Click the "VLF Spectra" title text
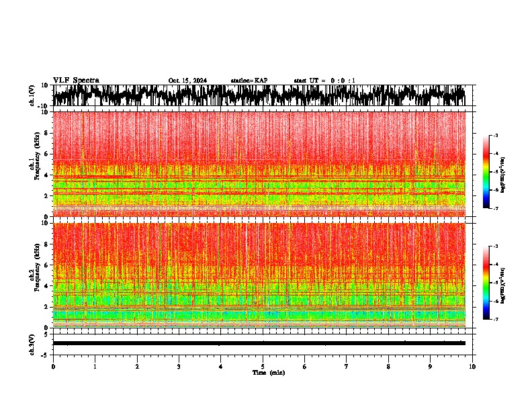This screenshot has width=532, height=411. tap(76, 81)
